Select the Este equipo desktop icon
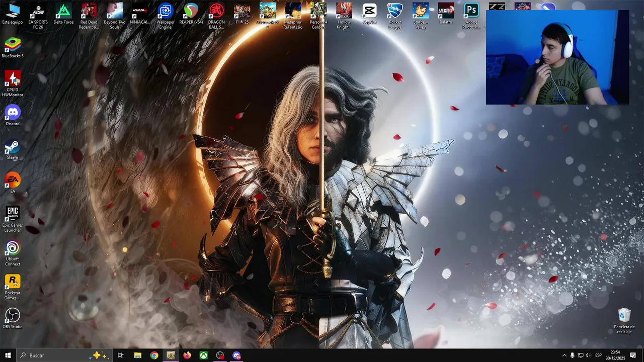This screenshot has width=644, height=362. pos(13,14)
